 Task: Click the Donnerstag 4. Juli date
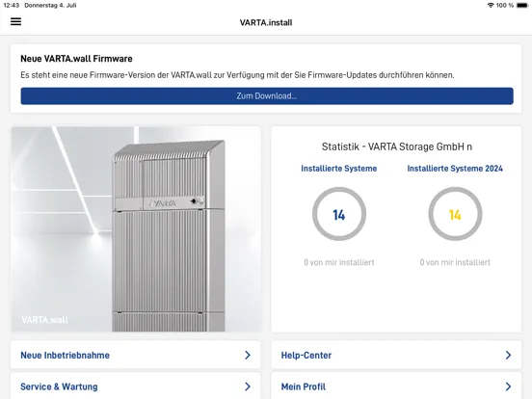click(50, 5)
